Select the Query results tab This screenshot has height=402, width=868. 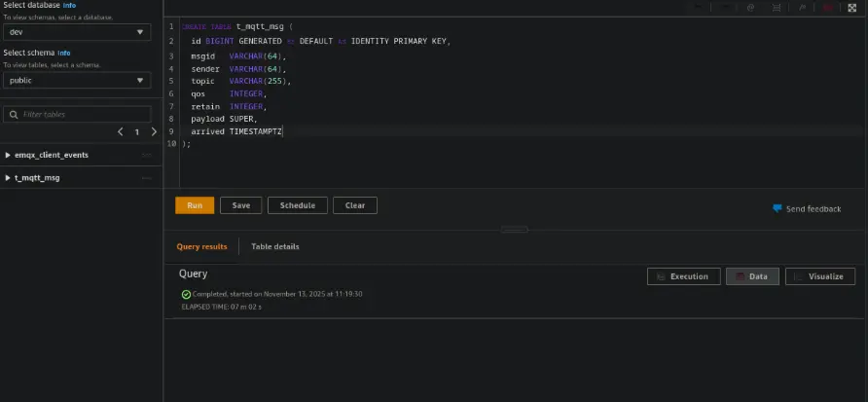201,246
